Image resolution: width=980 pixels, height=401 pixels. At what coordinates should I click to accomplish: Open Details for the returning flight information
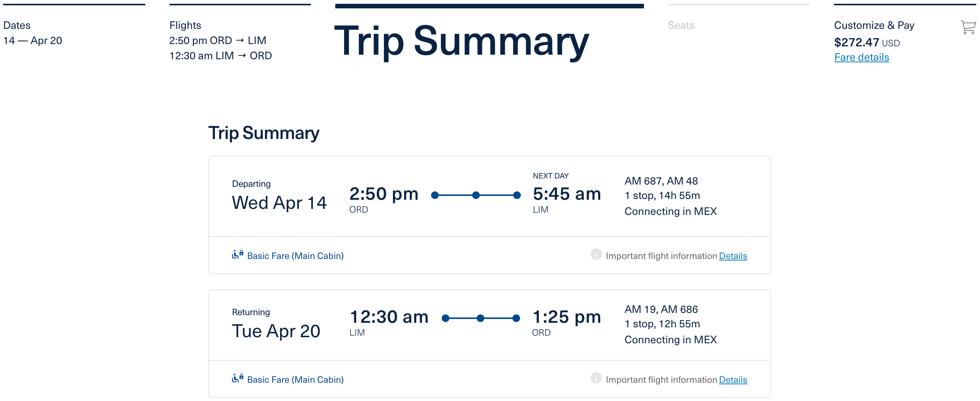(733, 380)
